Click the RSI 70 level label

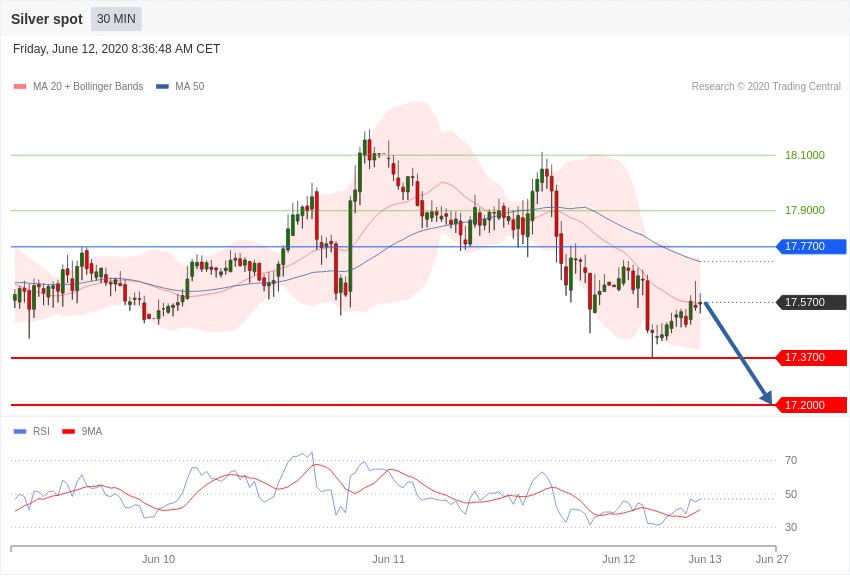pos(791,460)
